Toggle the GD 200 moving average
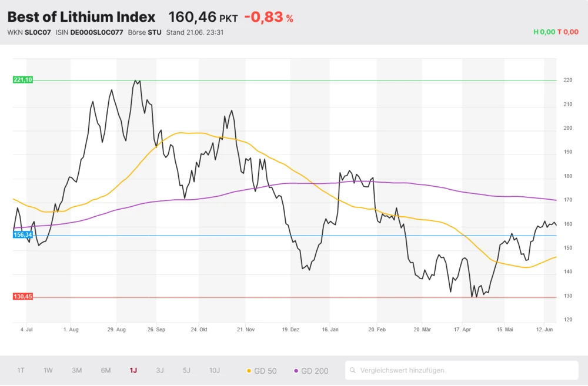The width and height of the screenshot is (588, 386). coord(311,371)
